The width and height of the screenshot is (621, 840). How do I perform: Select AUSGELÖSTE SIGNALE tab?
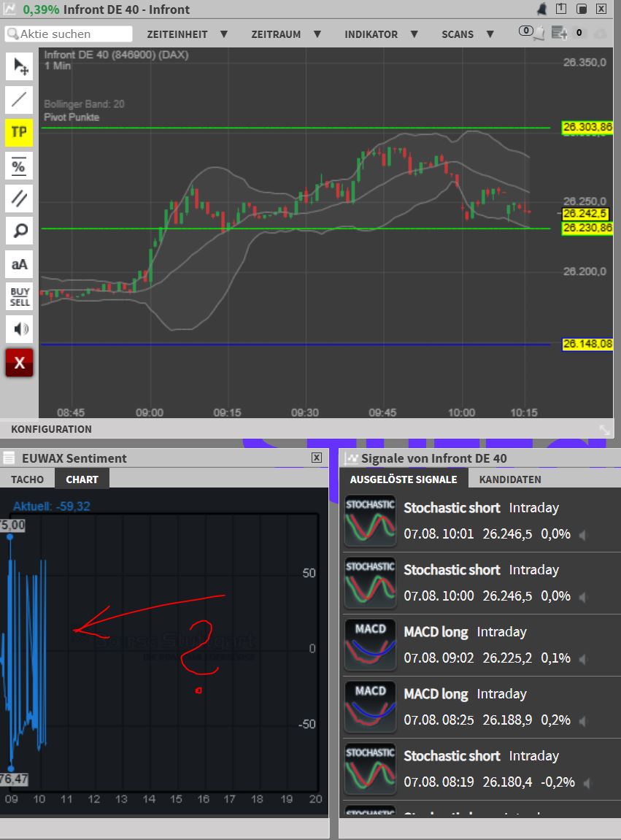(404, 479)
